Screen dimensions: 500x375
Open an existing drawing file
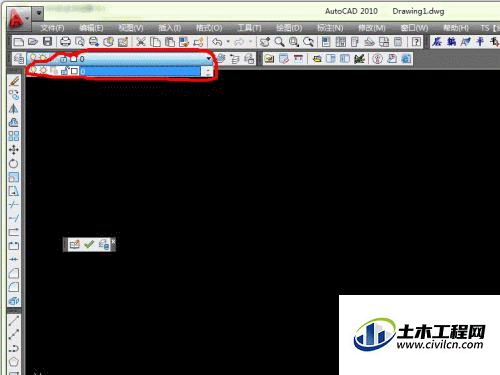[x=33, y=42]
